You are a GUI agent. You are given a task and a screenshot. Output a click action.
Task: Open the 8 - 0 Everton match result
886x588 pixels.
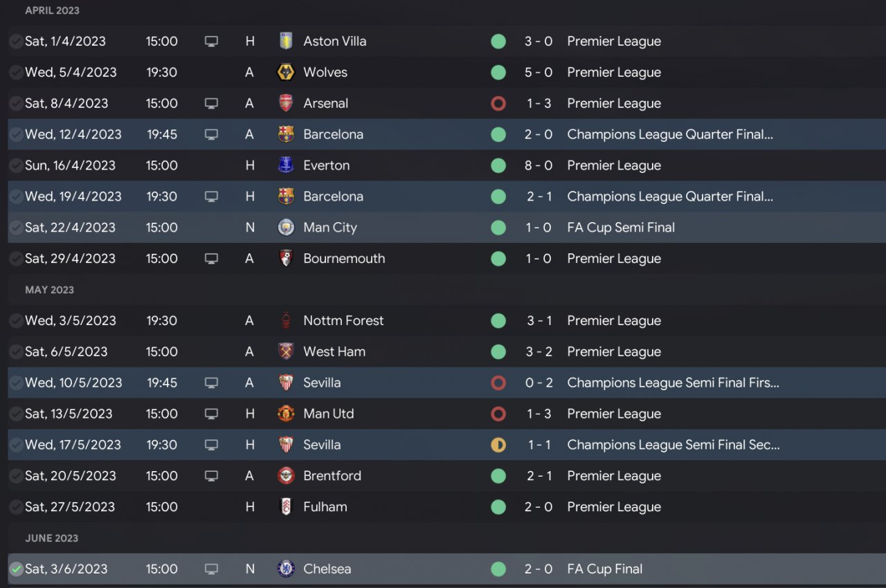pyautogui.click(x=539, y=165)
